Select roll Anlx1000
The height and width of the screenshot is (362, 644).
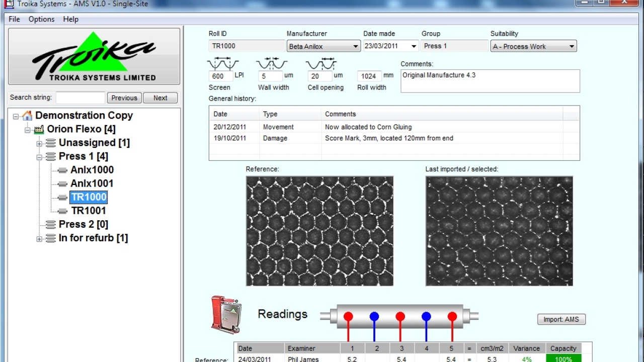(x=92, y=170)
